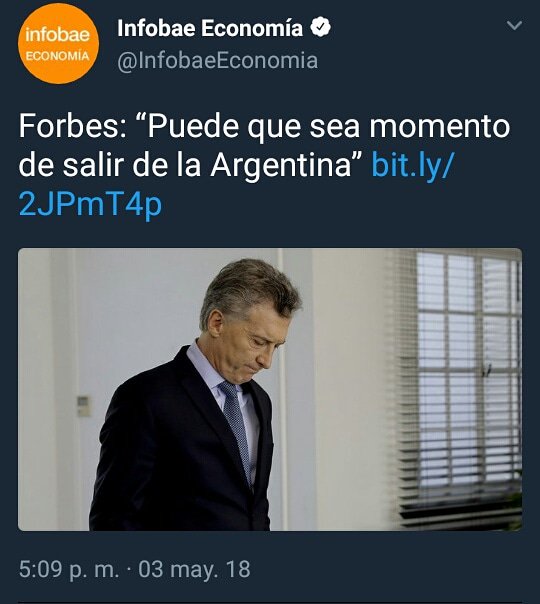Viewport: 540px width, 604px height.
Task: Select the 03 may. 18 date
Action: [x=194, y=569]
